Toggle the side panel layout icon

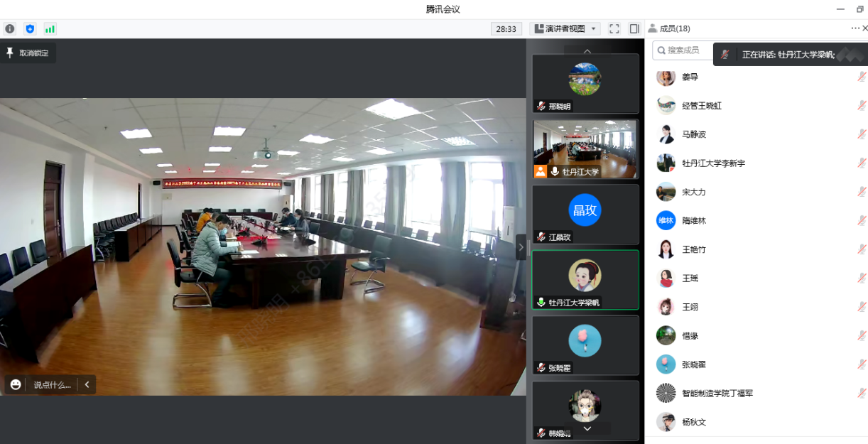point(634,29)
